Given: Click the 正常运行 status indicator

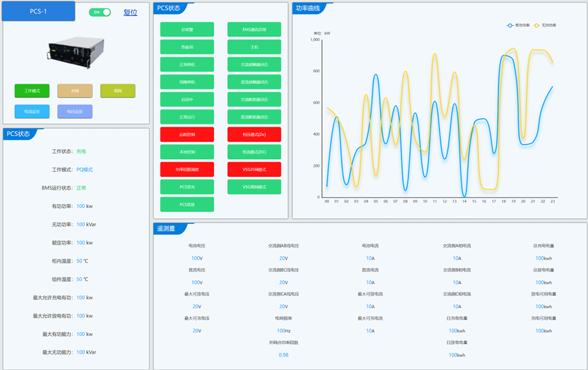Looking at the screenshot, I should (x=187, y=117).
